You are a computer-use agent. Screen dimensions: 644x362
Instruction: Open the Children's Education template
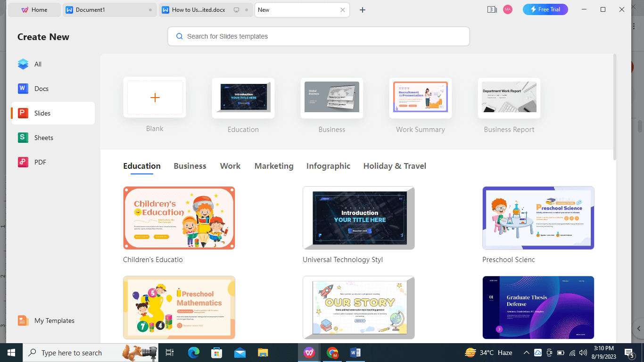point(179,218)
